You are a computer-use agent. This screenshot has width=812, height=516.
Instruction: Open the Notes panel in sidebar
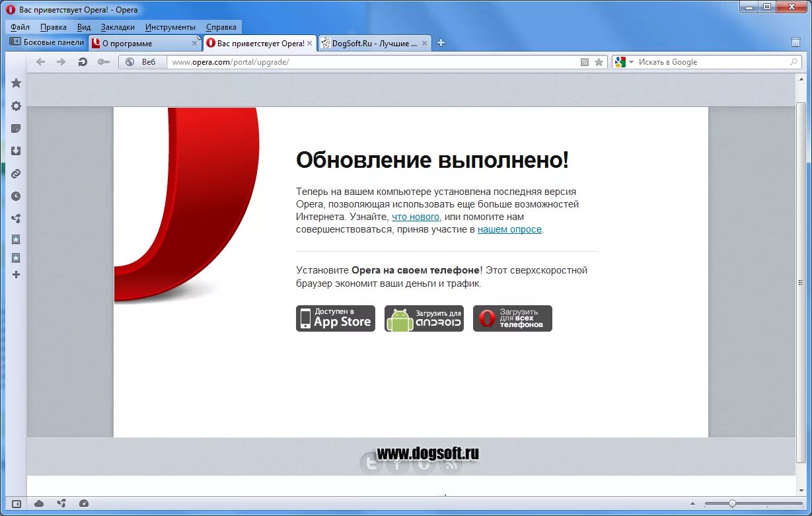point(16,128)
